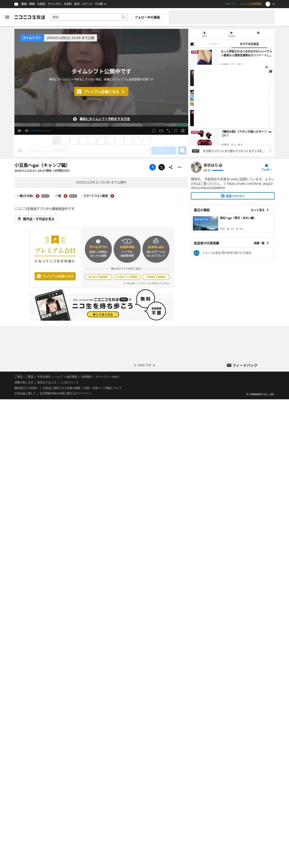The height and width of the screenshot is (868, 289).
Task: Click スマートフォン配信 tag
Action: 96,196
